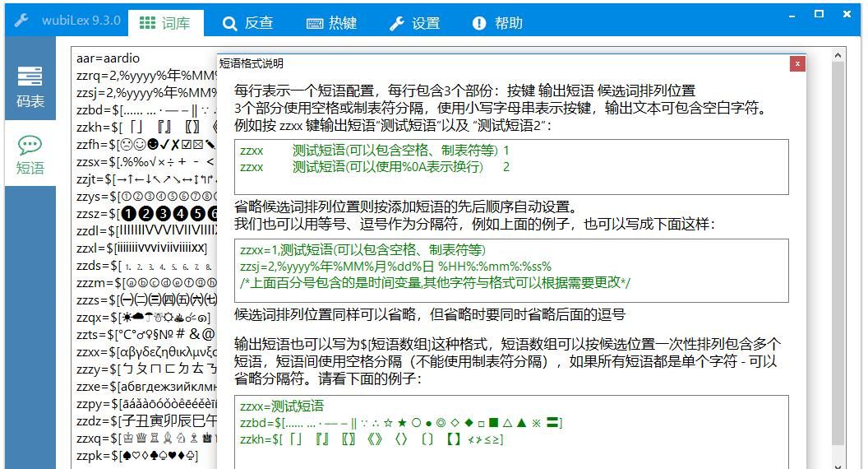
Task: Click the zzrq date phrase line
Action: [146, 76]
